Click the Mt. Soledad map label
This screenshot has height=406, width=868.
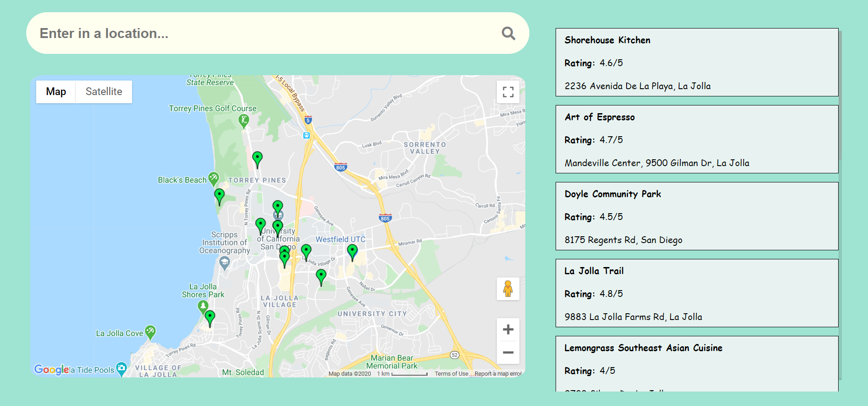[243, 373]
